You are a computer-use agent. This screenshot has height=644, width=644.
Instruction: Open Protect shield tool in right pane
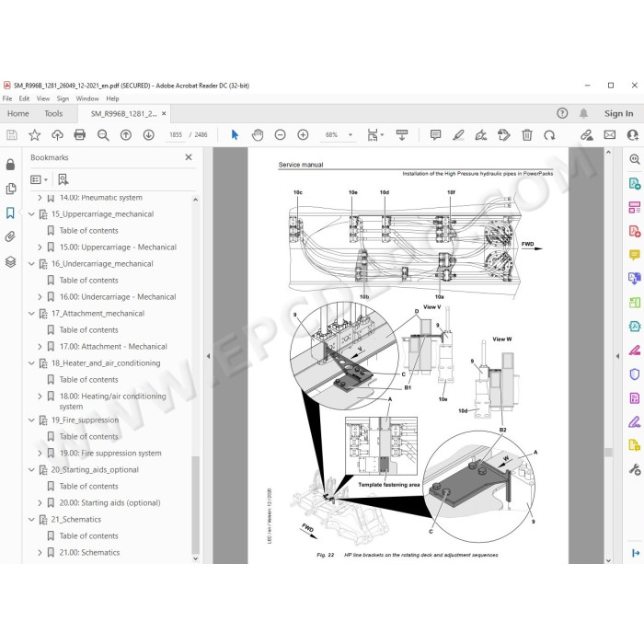coord(635,374)
